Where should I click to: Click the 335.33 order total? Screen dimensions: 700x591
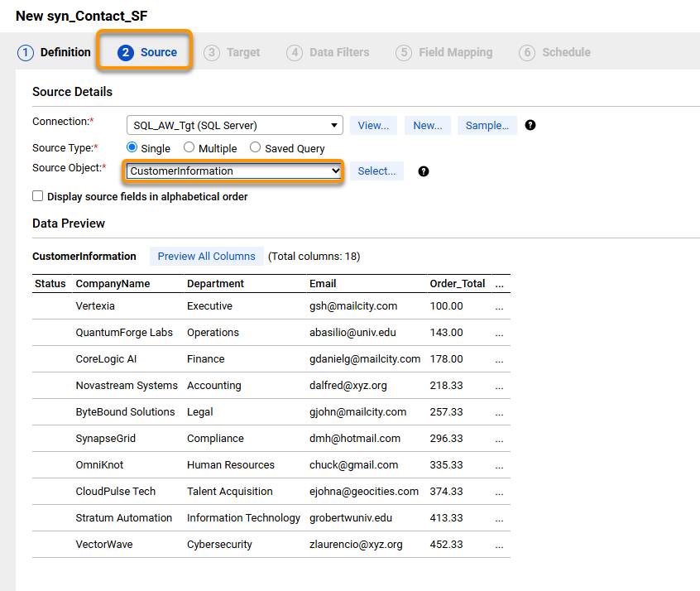click(446, 464)
